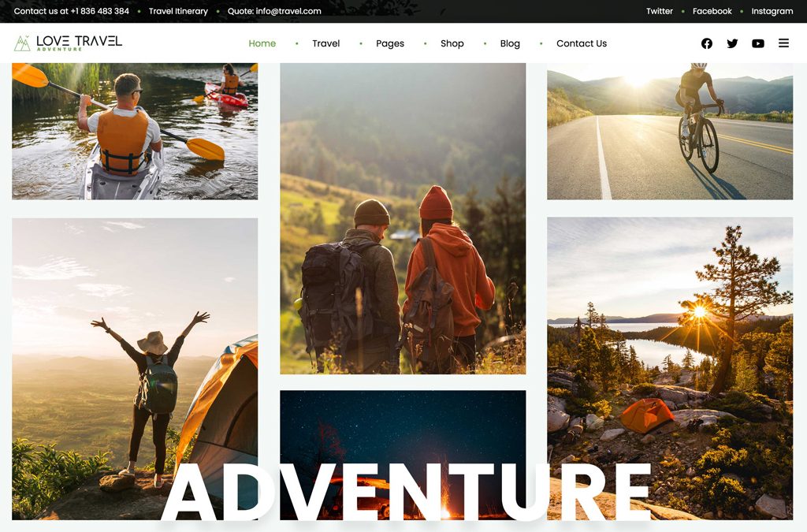Open the two hikers with backpacks photo
Viewport: 807px width, 532px height.
403,218
